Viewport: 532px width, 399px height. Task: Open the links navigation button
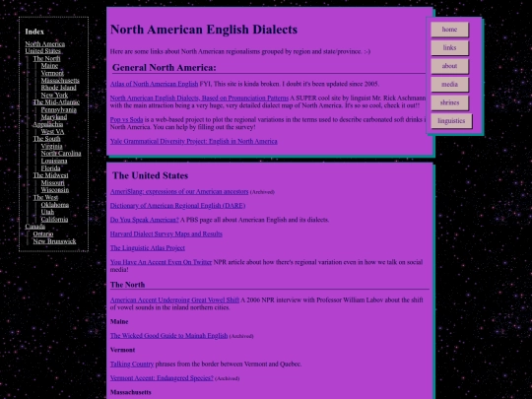click(x=449, y=48)
